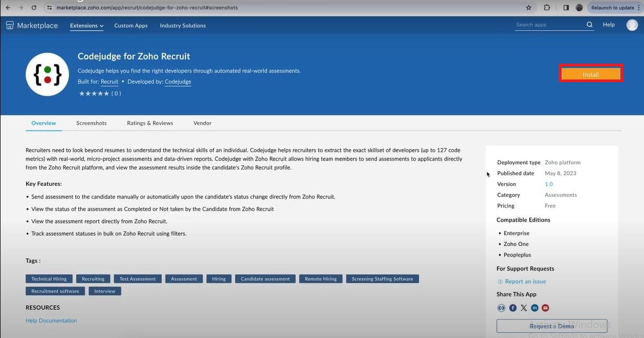The height and width of the screenshot is (338, 644).
Task: Select the Test Assessment tag
Action: coord(138,279)
